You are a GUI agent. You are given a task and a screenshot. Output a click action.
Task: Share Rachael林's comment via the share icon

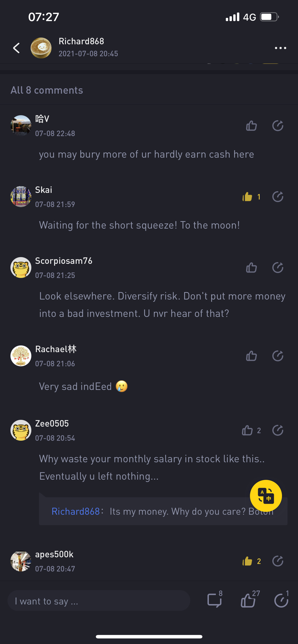pos(278,356)
